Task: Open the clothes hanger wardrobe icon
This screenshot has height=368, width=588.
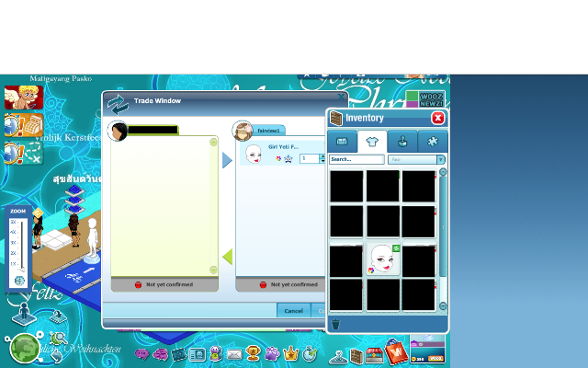Action: tap(338, 357)
